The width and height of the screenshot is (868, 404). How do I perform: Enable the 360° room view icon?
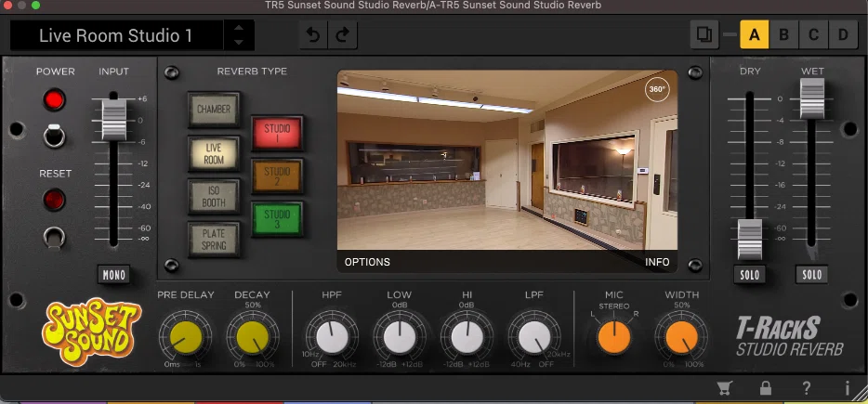(656, 88)
